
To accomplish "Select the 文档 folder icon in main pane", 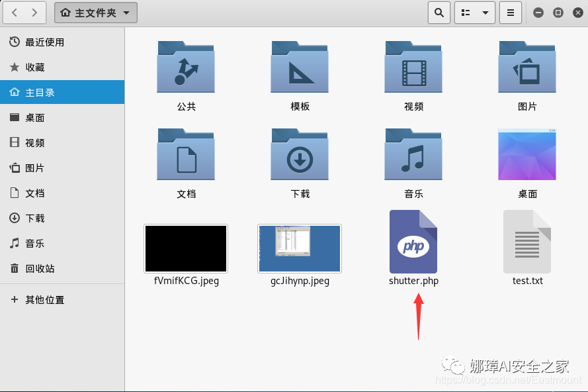I will [186, 154].
